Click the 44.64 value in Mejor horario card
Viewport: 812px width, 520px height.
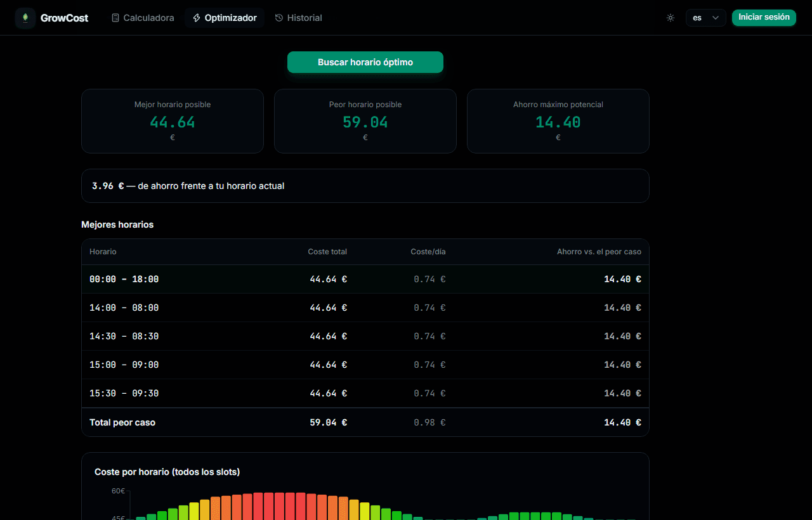[173, 122]
